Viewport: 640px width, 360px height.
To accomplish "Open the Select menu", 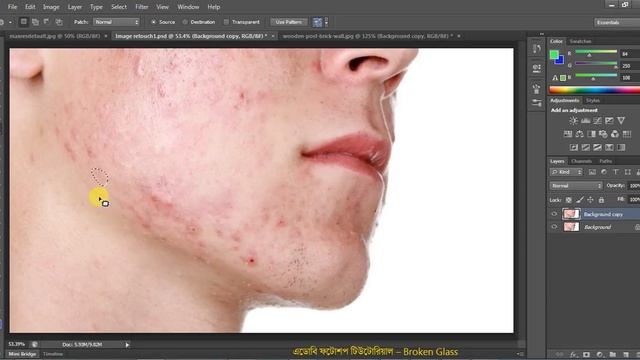I will pyautogui.click(x=119, y=7).
